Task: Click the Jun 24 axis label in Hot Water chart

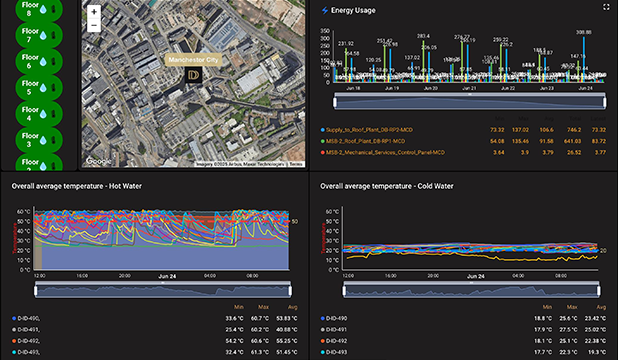Action: coord(167,276)
